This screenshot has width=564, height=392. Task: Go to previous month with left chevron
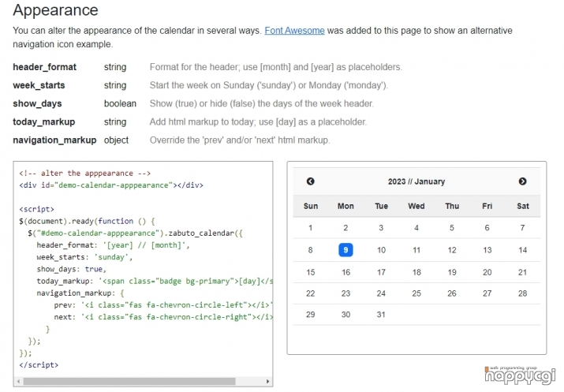[x=311, y=181]
